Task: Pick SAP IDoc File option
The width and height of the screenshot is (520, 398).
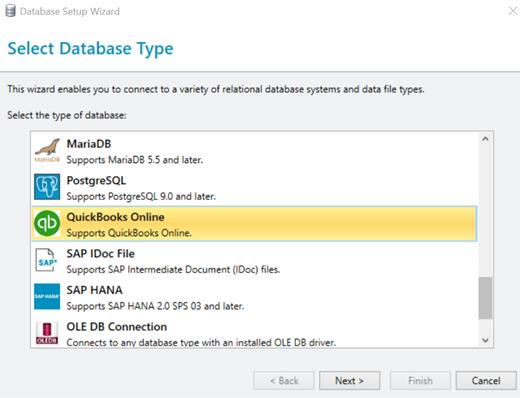Action: click(x=254, y=261)
